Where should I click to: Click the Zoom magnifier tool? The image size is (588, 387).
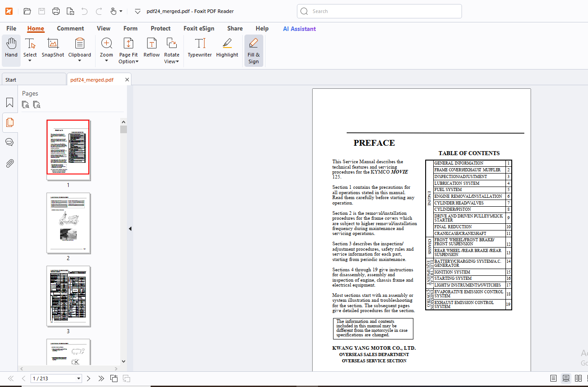(106, 43)
